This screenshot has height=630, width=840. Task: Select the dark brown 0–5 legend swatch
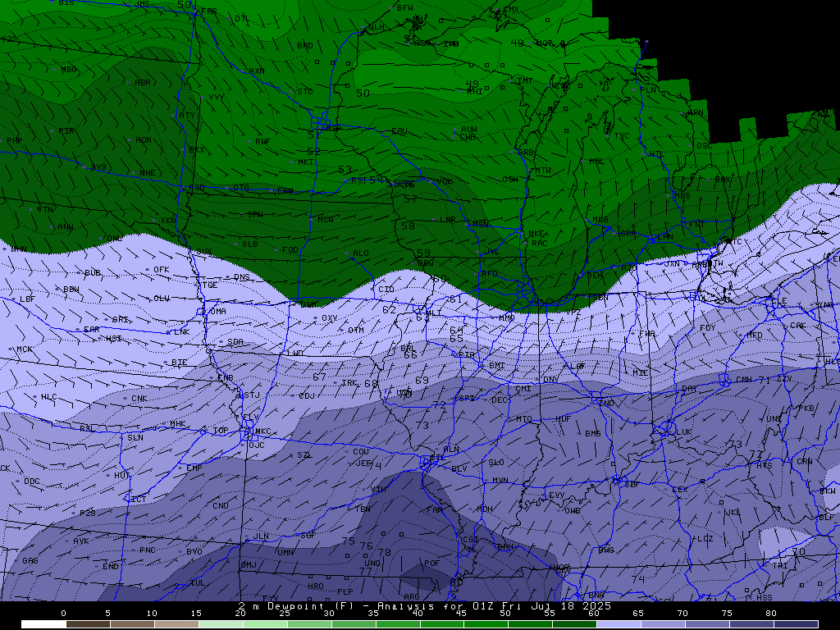pyautogui.click(x=88, y=624)
